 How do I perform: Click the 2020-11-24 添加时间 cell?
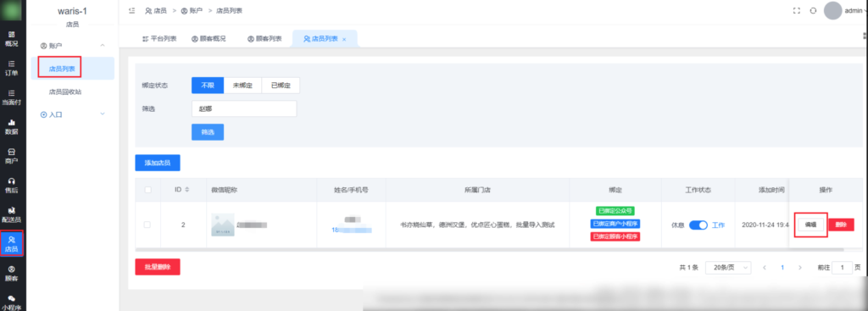[x=762, y=225]
